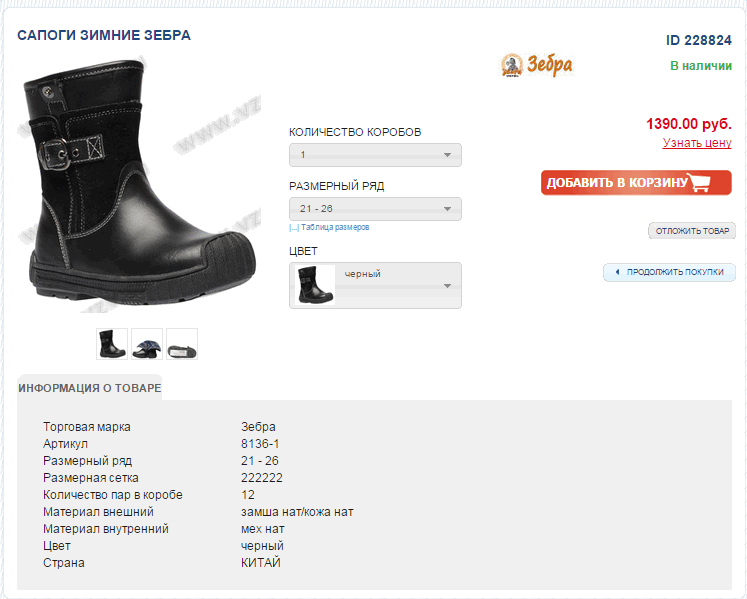Screen dimensions: 747x599
Task: Open the Количество коробов dropdown
Action: click(375, 155)
